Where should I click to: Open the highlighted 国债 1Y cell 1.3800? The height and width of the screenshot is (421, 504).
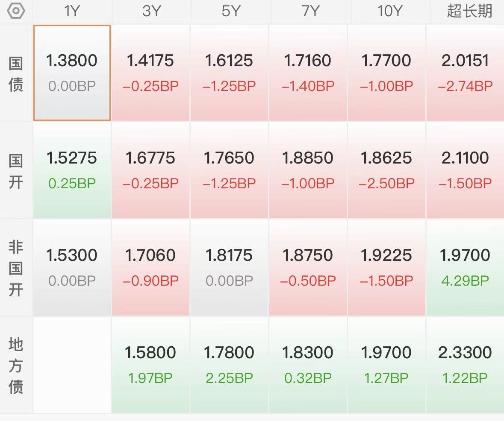(x=72, y=73)
